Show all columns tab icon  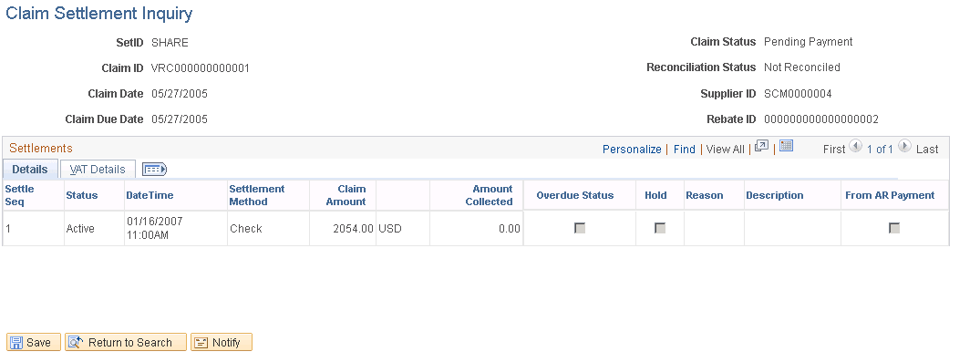click(154, 170)
